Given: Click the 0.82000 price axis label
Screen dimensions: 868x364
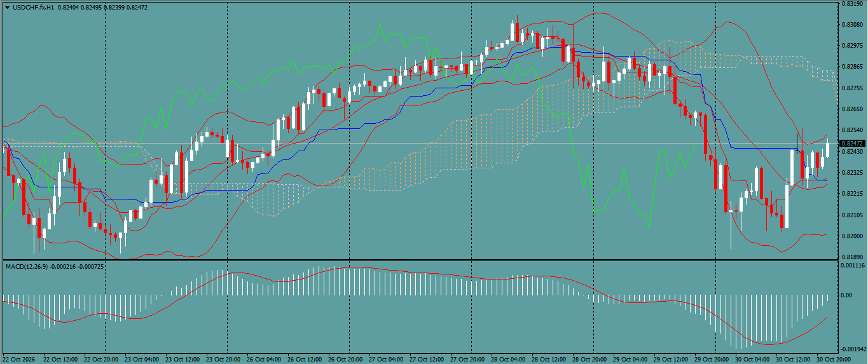Looking at the screenshot, I should coord(851,236).
